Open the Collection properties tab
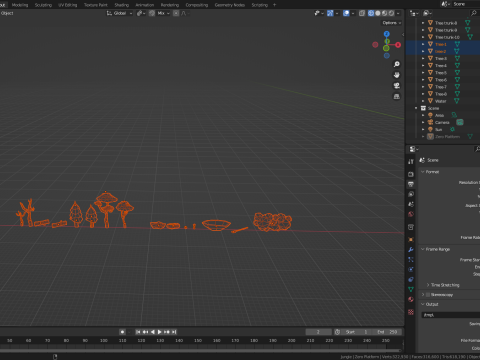Image resolution: width=480 pixels, height=360 pixels. click(411, 227)
